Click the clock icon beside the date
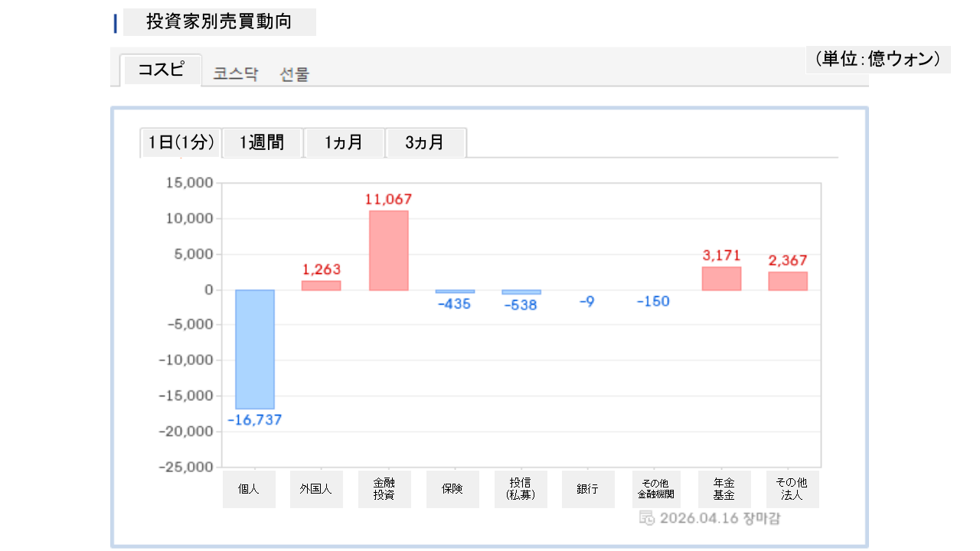This screenshot has height=551, width=980. tap(646, 518)
